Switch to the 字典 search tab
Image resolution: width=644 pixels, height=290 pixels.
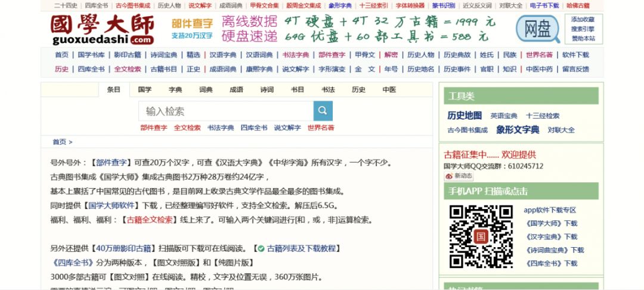175,90
